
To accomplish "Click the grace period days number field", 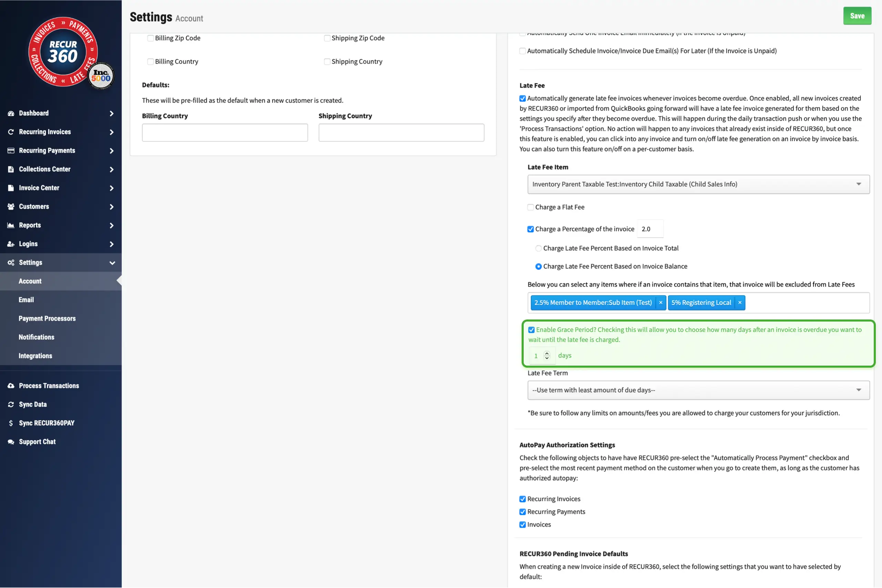I will (542, 356).
